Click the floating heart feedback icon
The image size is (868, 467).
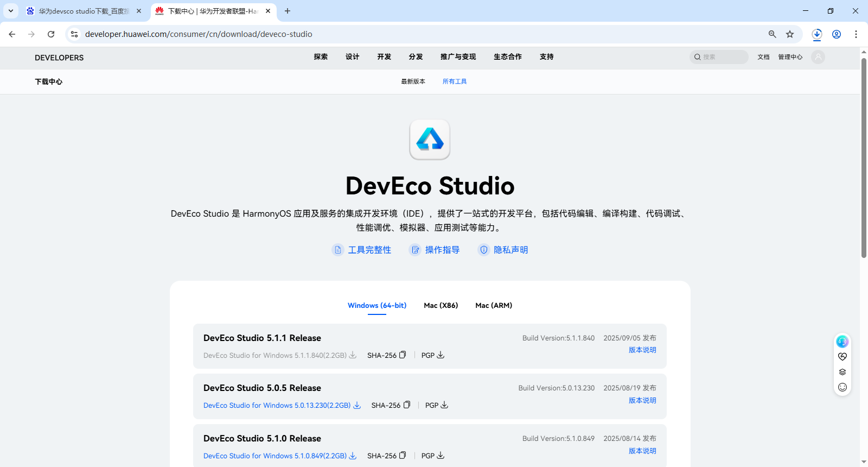coord(843,357)
